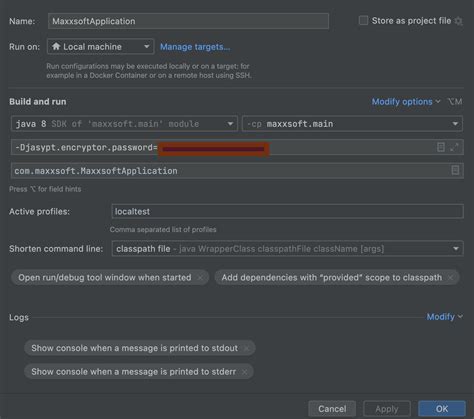The image size is (474, 419).
Task: Open VM options template insert icon
Action: point(441,147)
